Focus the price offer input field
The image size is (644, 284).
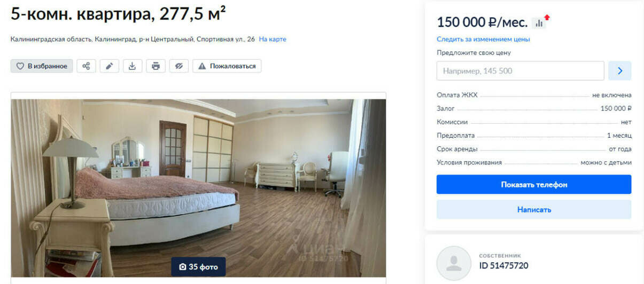tap(521, 71)
